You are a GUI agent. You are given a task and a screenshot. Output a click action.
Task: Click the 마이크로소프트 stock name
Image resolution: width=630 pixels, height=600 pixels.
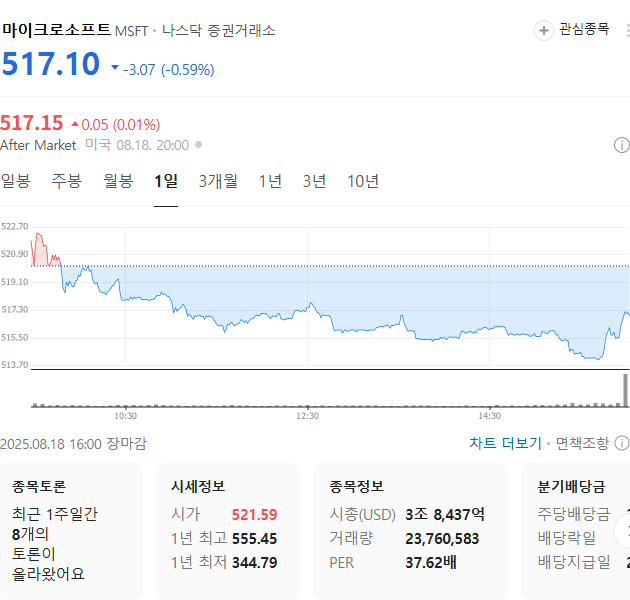point(56,29)
